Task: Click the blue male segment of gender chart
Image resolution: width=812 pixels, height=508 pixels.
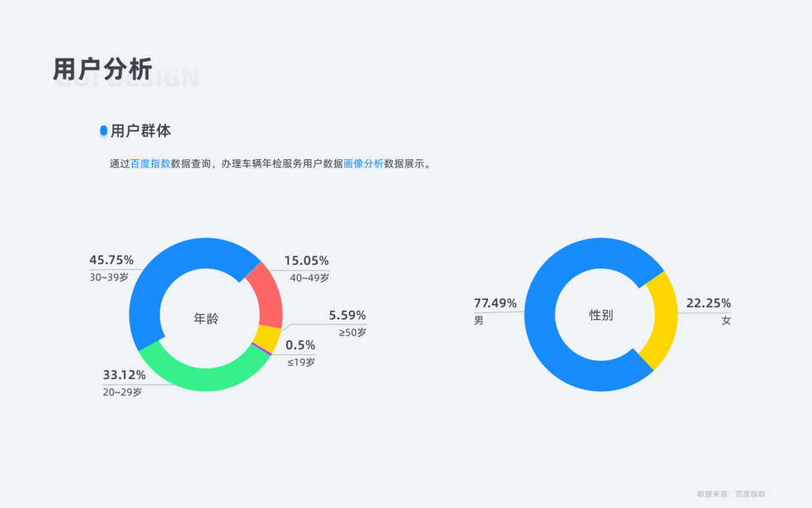Action: click(x=550, y=339)
